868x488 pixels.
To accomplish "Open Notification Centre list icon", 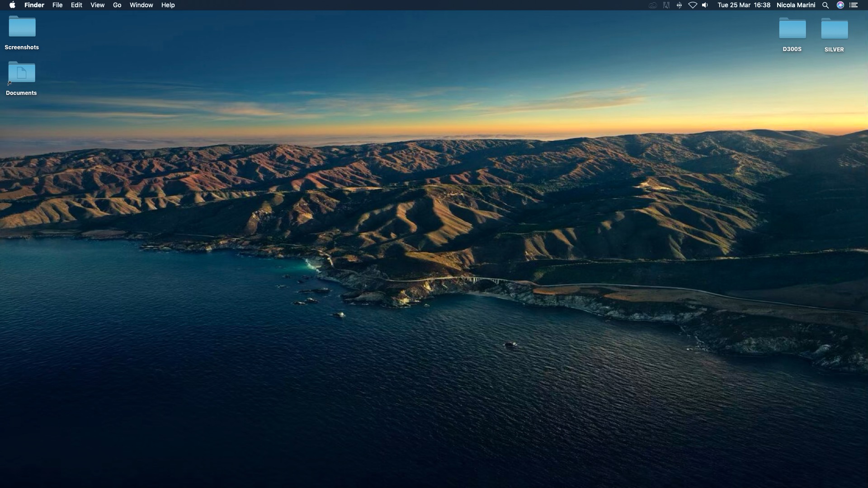I will point(854,5).
